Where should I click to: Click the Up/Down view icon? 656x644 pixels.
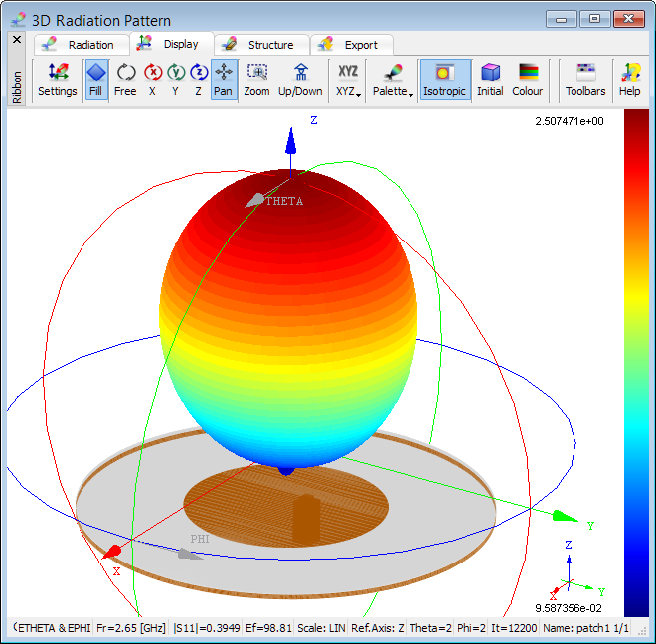299,80
